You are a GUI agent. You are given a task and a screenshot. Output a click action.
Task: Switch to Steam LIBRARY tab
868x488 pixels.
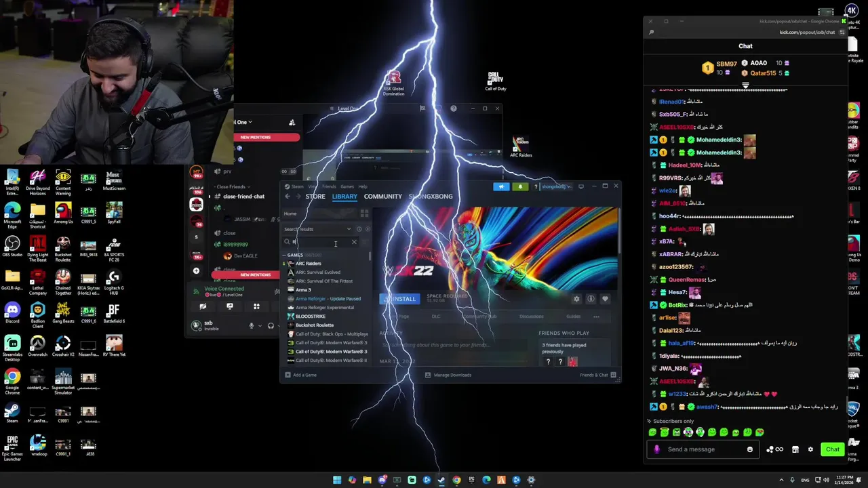[344, 197]
